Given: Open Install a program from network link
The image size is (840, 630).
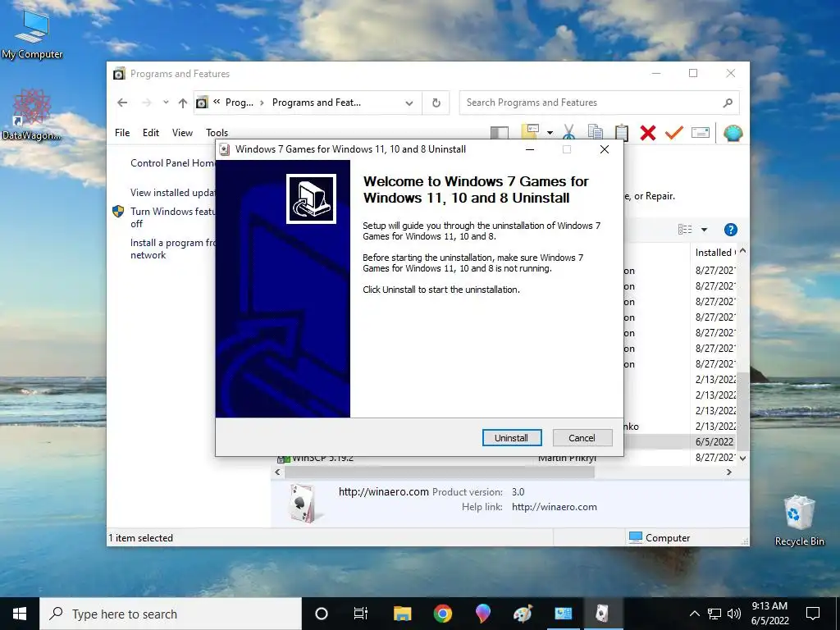Looking at the screenshot, I should click(172, 249).
